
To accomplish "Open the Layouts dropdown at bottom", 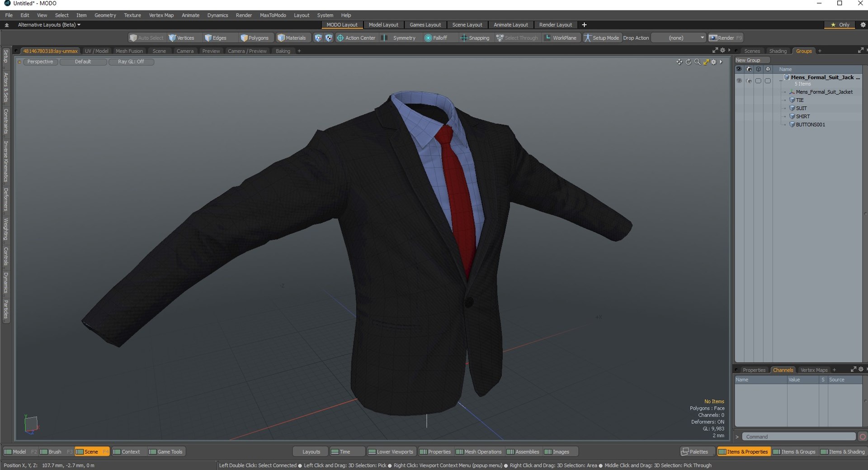I will click(311, 452).
